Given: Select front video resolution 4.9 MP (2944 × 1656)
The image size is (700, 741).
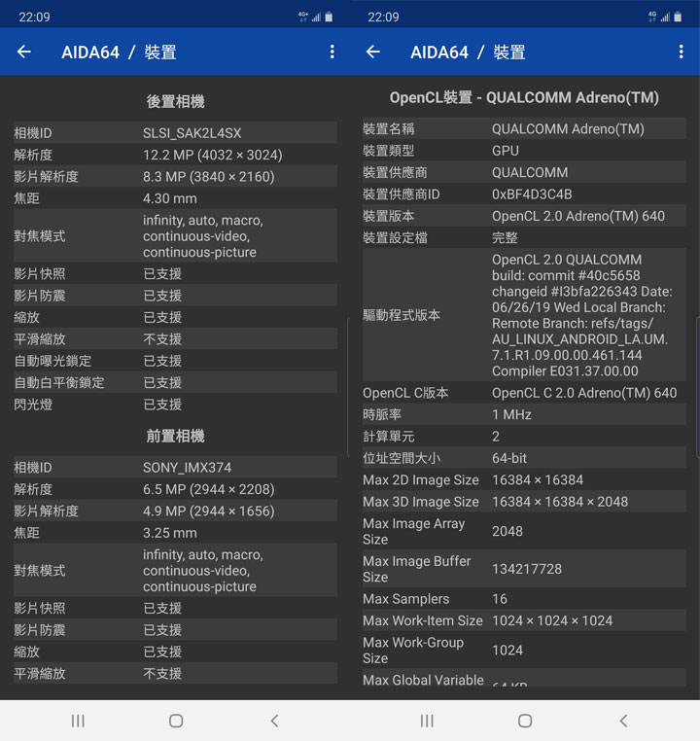Looking at the screenshot, I should point(209,511).
